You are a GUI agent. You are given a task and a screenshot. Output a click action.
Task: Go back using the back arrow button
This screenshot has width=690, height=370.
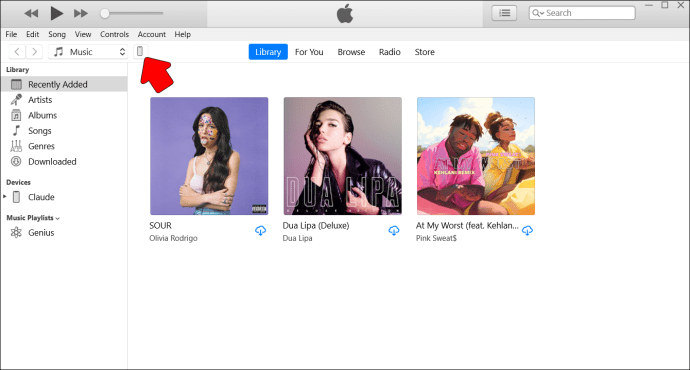(17, 52)
